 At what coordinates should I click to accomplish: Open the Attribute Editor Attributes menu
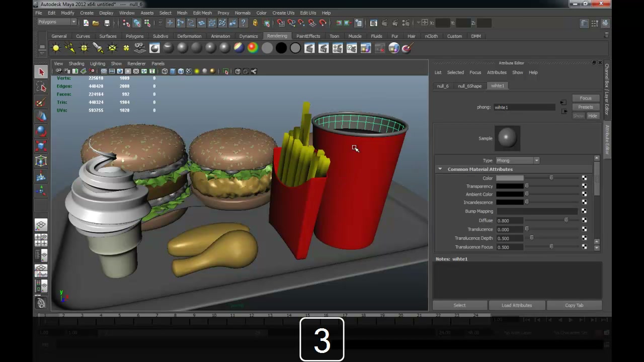pos(497,72)
